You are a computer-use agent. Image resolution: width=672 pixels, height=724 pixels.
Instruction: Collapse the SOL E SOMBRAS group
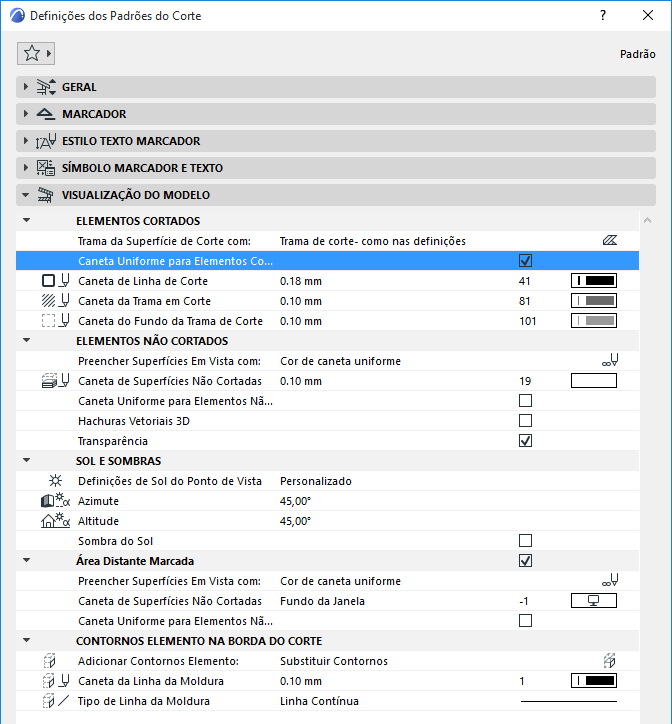[x=27, y=460]
